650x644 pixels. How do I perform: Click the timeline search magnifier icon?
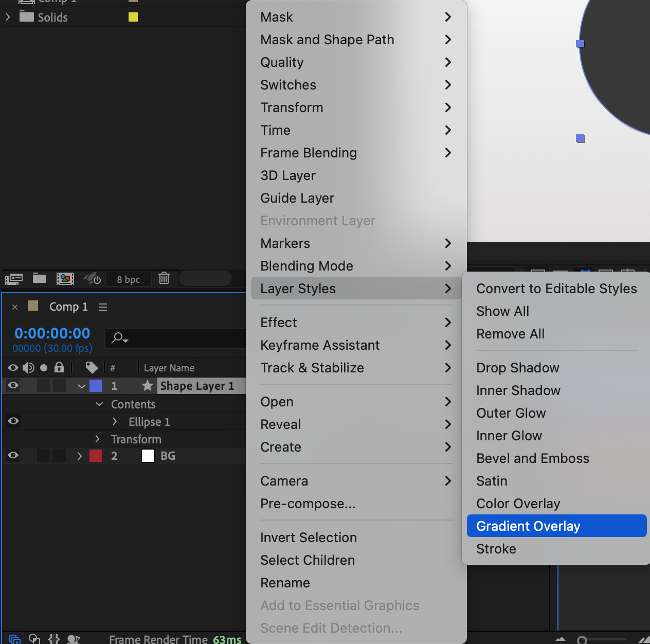[119, 338]
